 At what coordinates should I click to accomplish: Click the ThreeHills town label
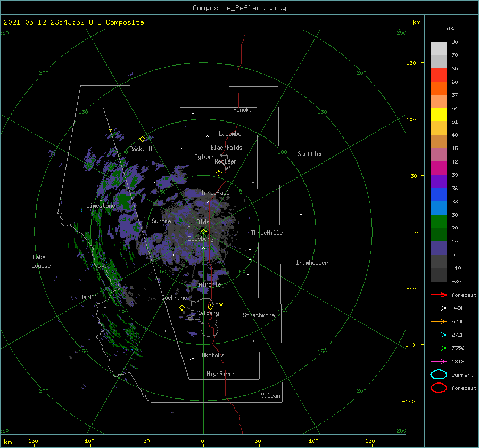click(x=267, y=233)
